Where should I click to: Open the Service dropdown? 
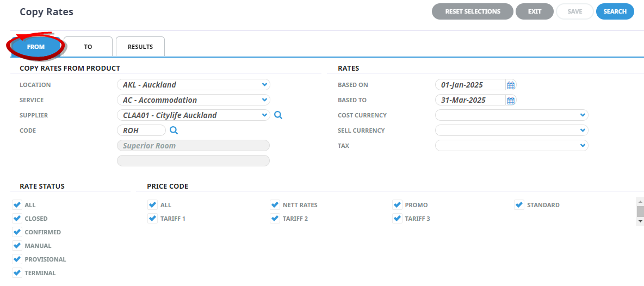194,100
